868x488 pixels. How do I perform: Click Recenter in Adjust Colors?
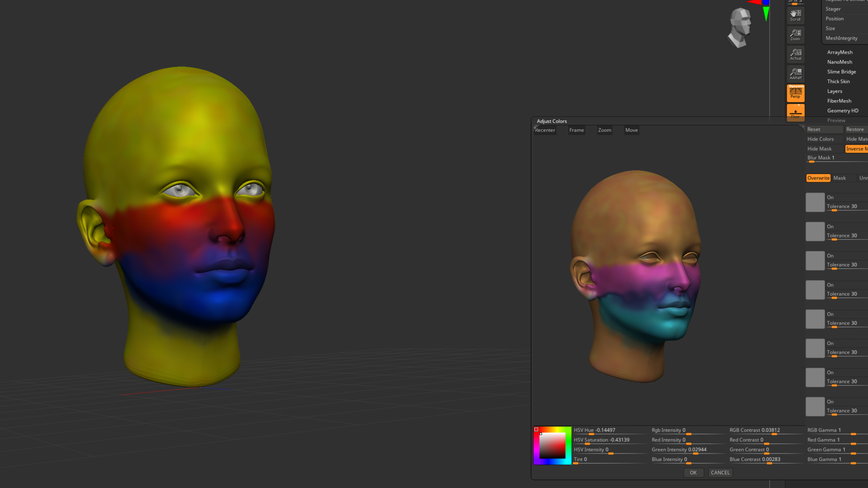[x=545, y=130]
